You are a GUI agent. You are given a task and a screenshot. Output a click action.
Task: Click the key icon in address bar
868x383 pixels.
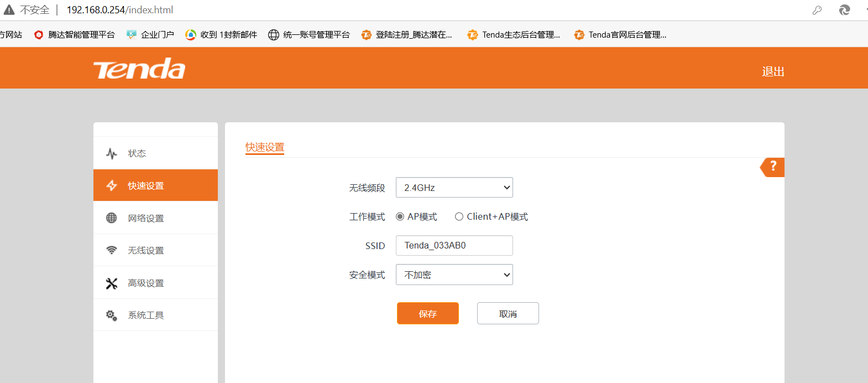(x=817, y=10)
